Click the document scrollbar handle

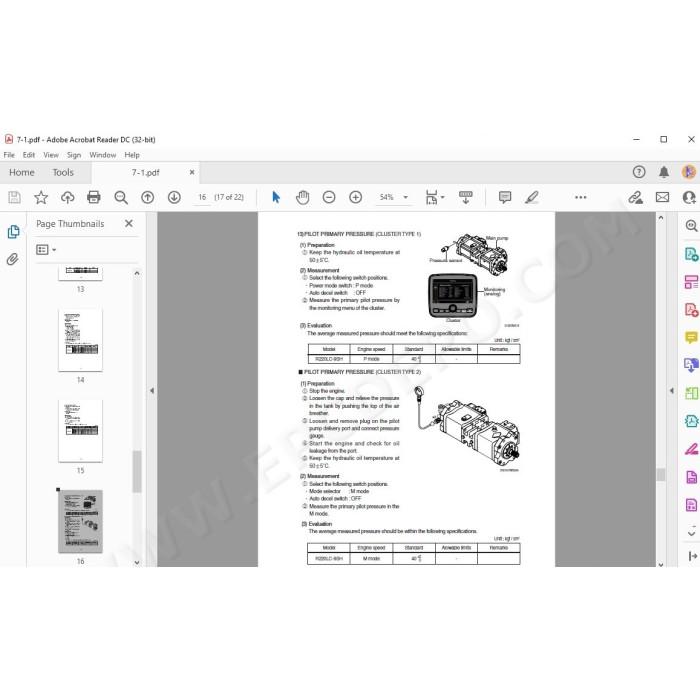[x=661, y=474]
